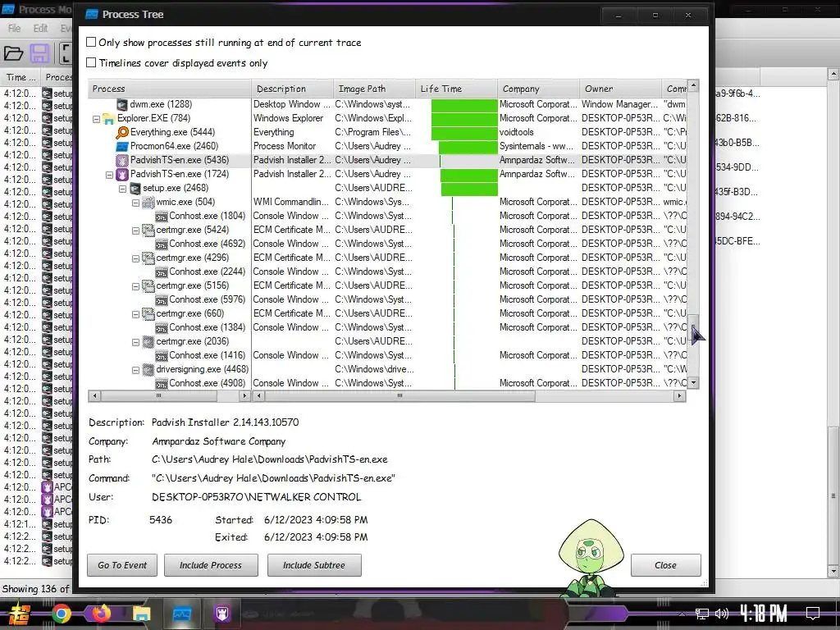Click the wmic.exe (504) icon

coord(148,202)
